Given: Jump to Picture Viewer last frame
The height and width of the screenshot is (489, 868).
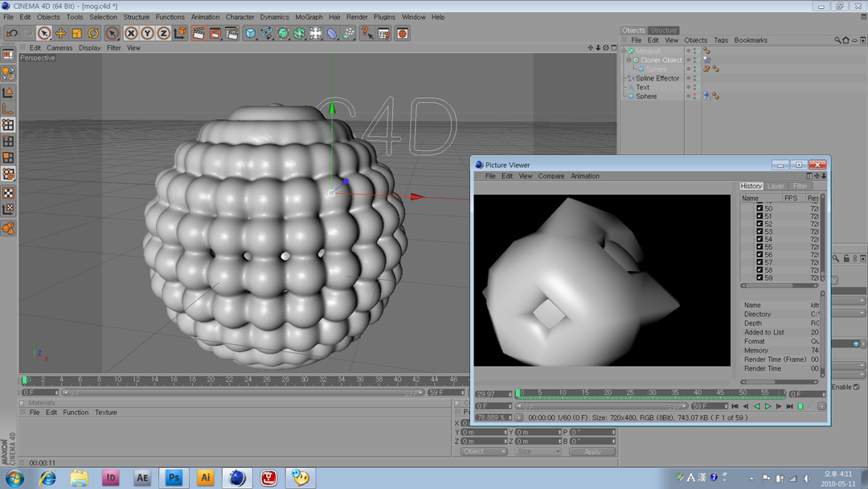Looking at the screenshot, I should [789, 406].
